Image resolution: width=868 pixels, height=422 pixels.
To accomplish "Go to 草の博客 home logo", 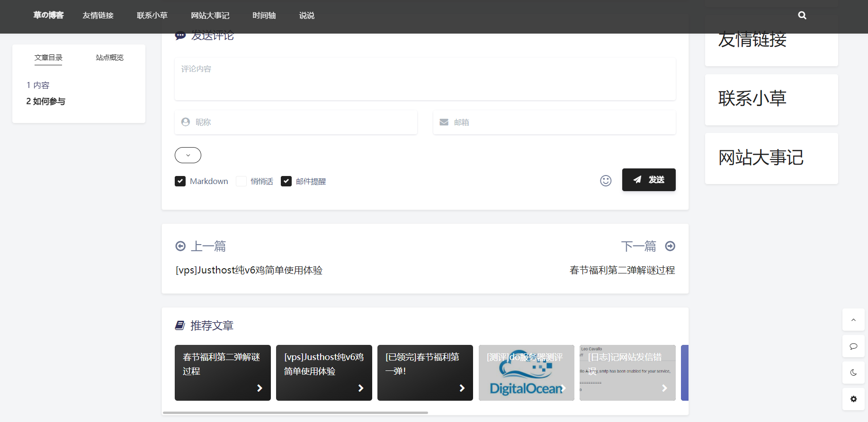I will pos(48,15).
